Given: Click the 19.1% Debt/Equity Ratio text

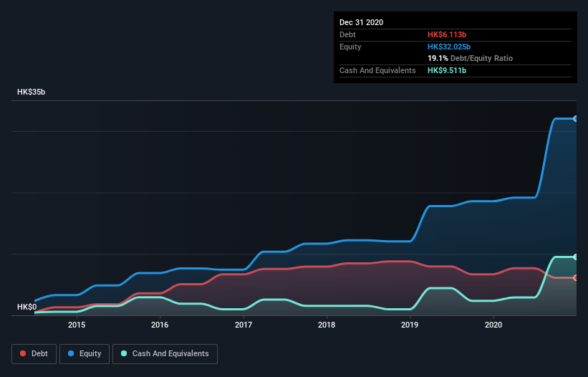Looking at the screenshot, I should pyautogui.click(x=471, y=58).
